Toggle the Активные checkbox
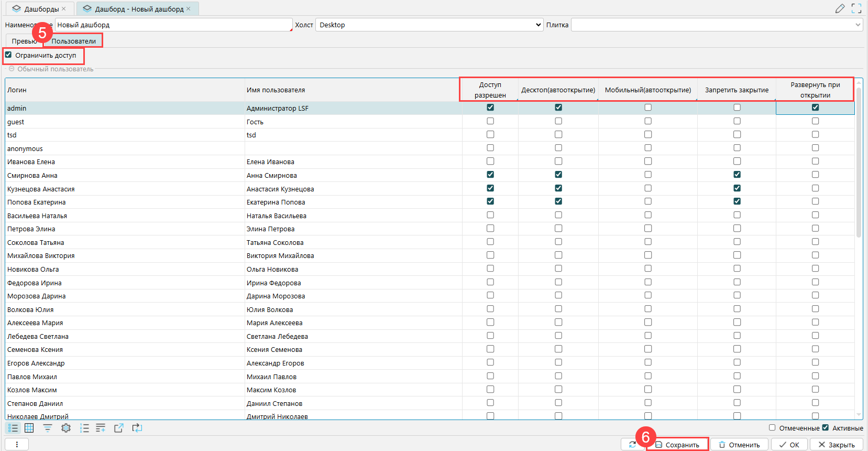 pyautogui.click(x=826, y=428)
